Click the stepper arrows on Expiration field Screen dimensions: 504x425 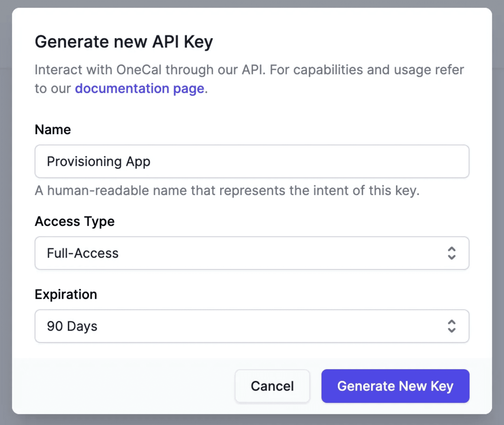pyautogui.click(x=451, y=326)
